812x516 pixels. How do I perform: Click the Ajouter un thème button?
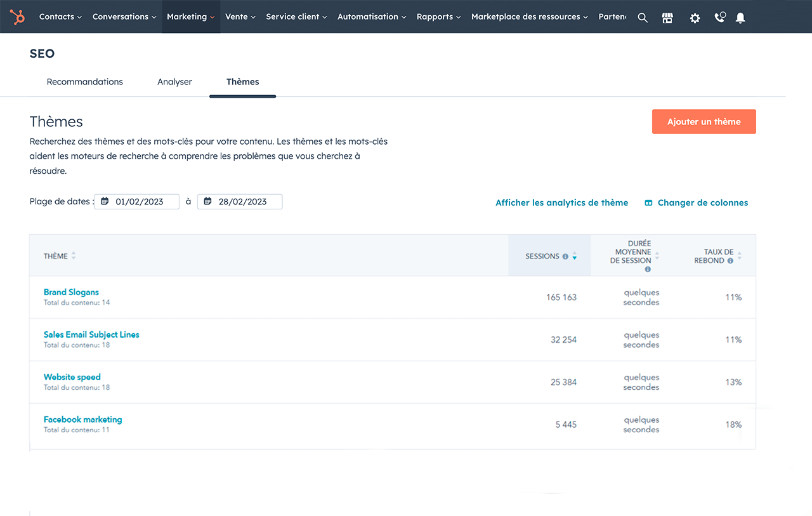click(704, 122)
